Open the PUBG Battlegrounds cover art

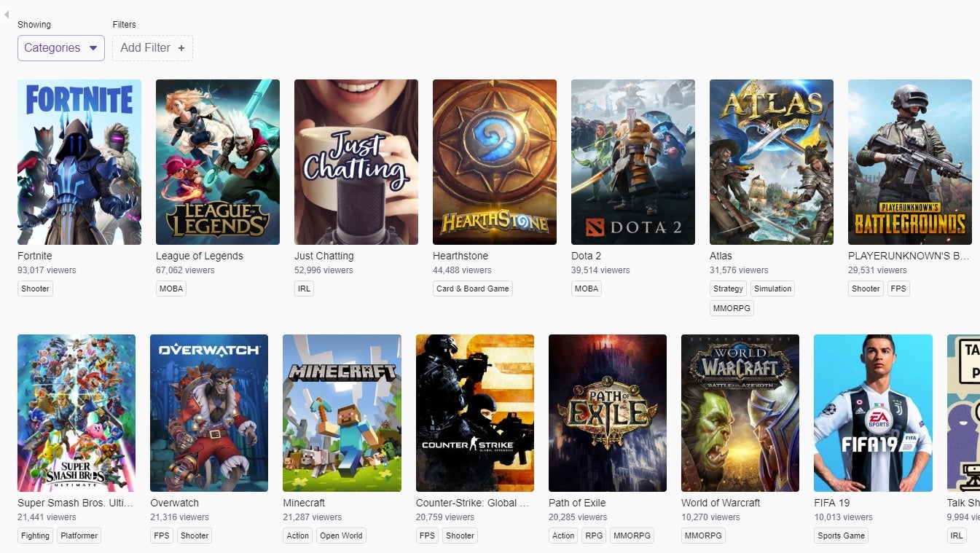910,162
